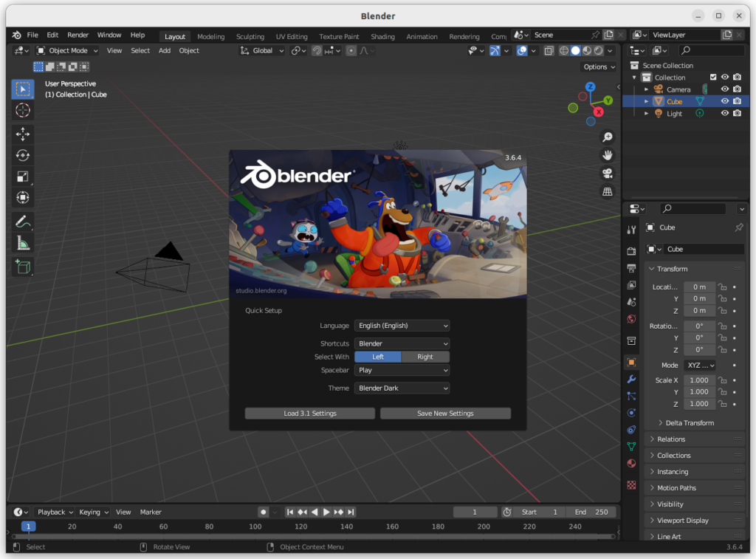Choose Right for Select With mouse button
Viewport: 756px width, 559px height.
click(425, 356)
